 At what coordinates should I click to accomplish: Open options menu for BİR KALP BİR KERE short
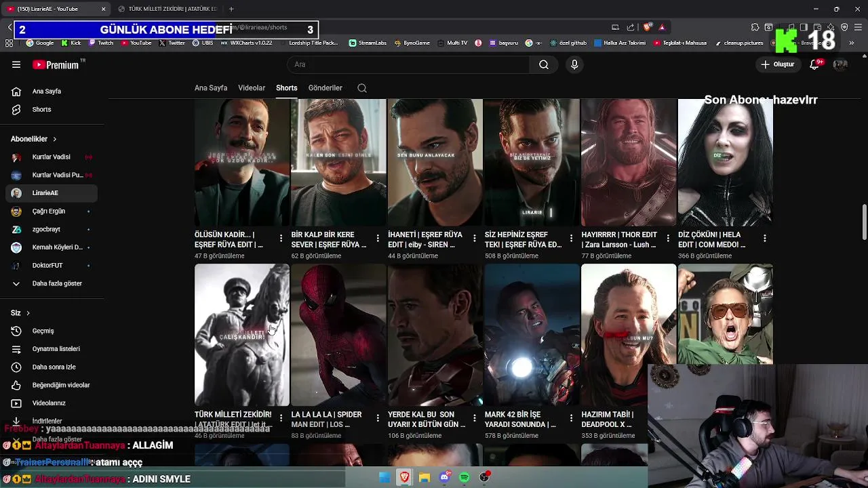[x=378, y=239]
